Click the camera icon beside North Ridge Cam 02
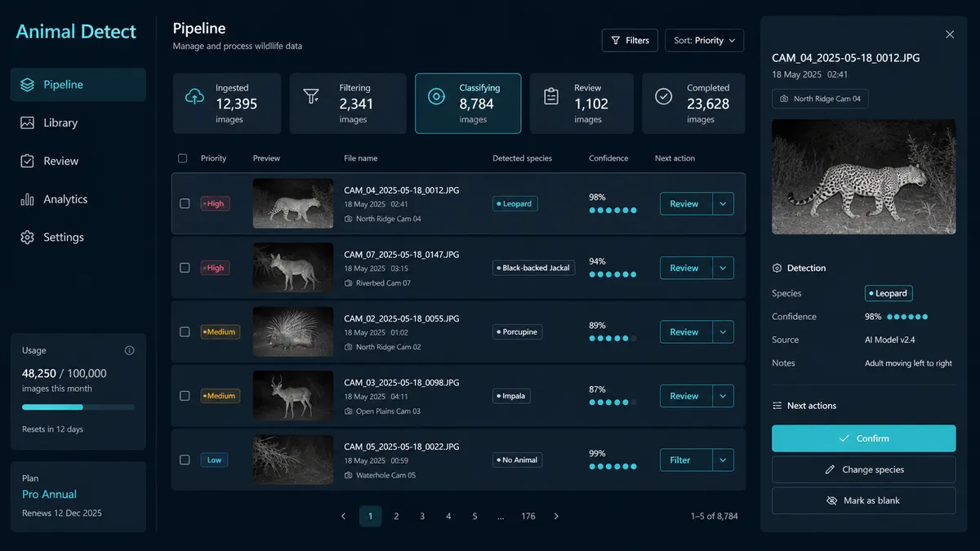The image size is (980, 551). pos(349,347)
